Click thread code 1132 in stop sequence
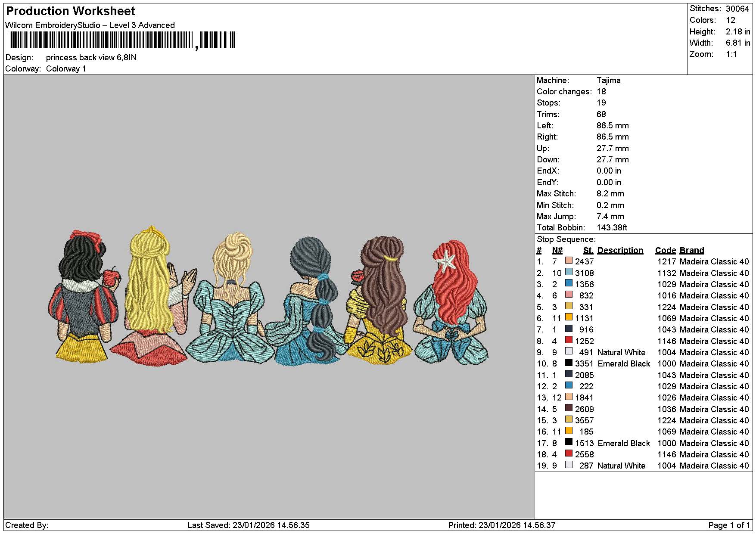This screenshot has height=534, width=756. click(x=667, y=273)
